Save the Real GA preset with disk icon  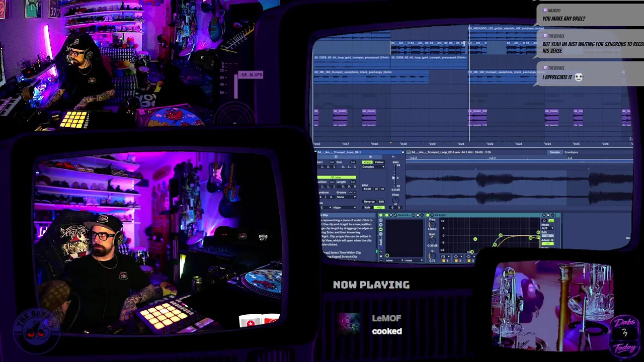[x=418, y=215]
